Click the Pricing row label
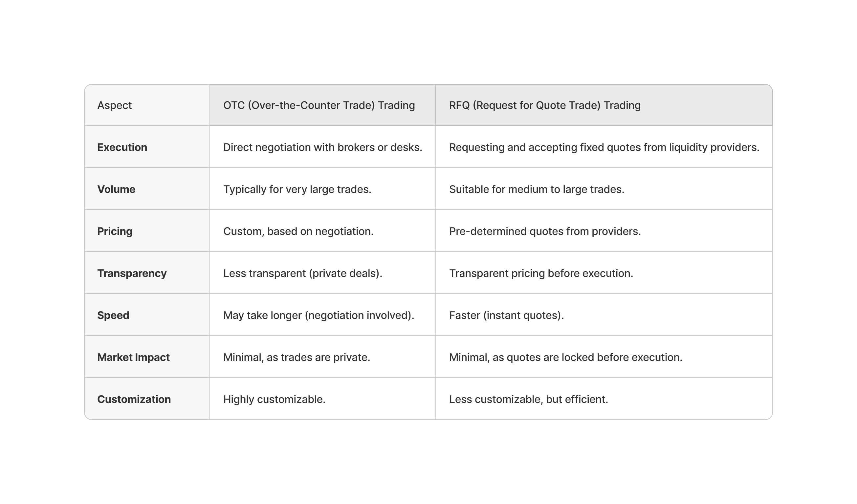This screenshot has height=504, width=857. click(115, 231)
